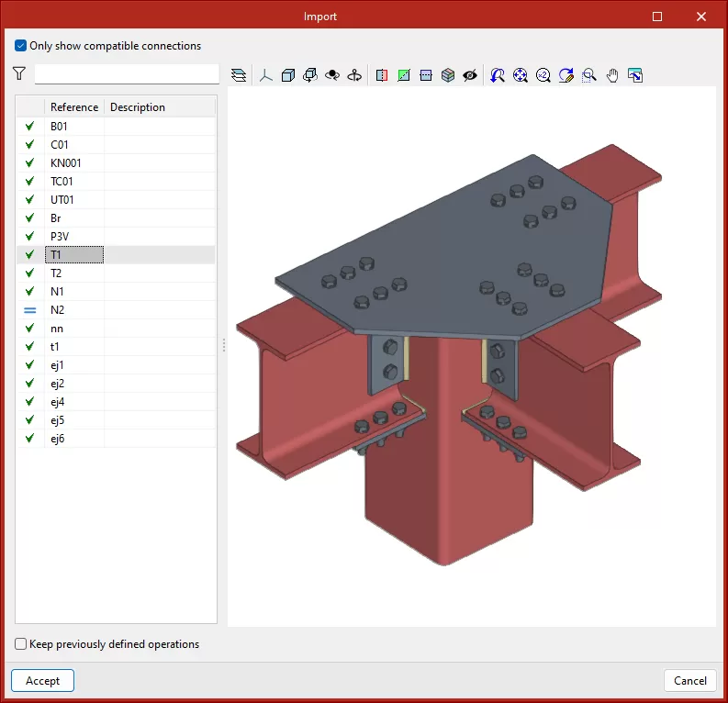Select the 3D axes view icon

pos(265,75)
